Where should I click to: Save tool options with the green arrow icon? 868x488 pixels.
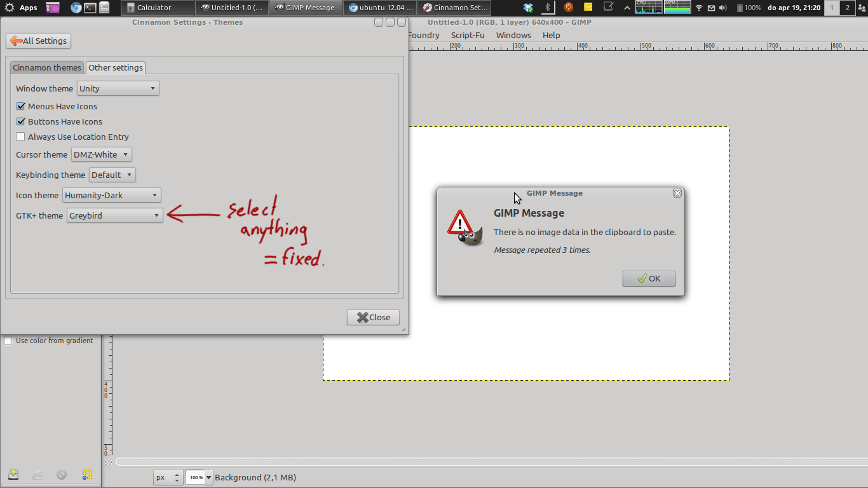13,475
